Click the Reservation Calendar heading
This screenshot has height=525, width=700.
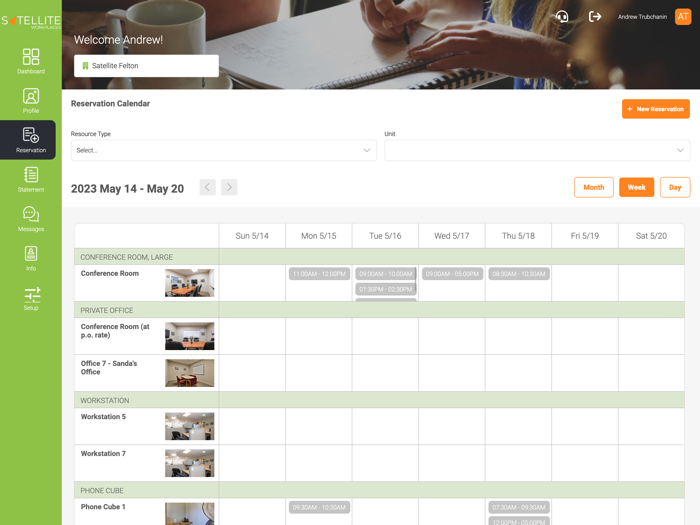click(x=110, y=104)
